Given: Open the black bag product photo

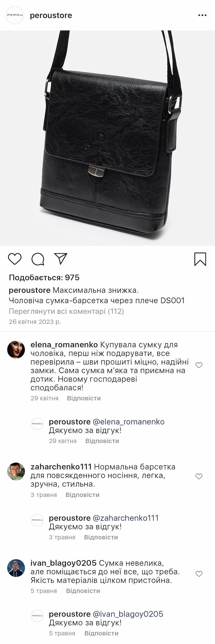Looking at the screenshot, I should (x=107, y=138).
